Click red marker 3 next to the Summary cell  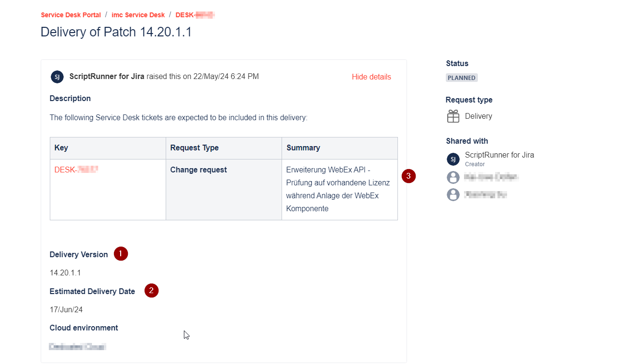click(x=408, y=176)
